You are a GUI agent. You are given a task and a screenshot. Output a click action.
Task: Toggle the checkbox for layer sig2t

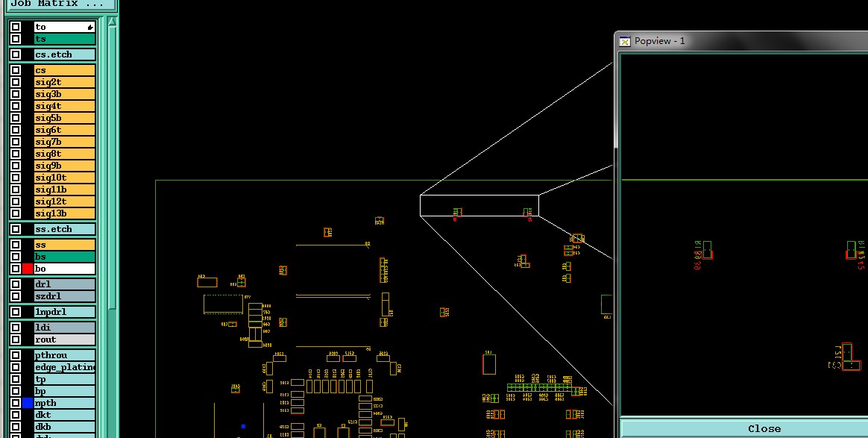pos(16,82)
